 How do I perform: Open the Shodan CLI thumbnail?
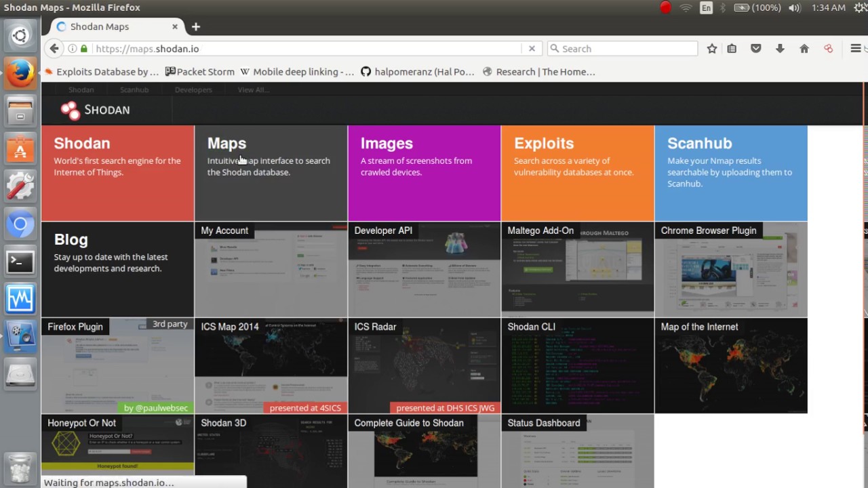[x=577, y=365]
